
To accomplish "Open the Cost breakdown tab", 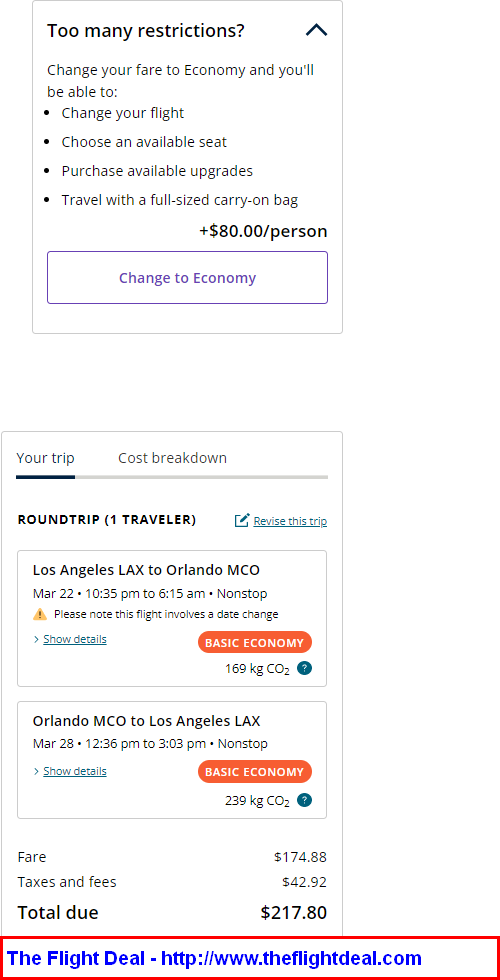I will click(x=172, y=458).
